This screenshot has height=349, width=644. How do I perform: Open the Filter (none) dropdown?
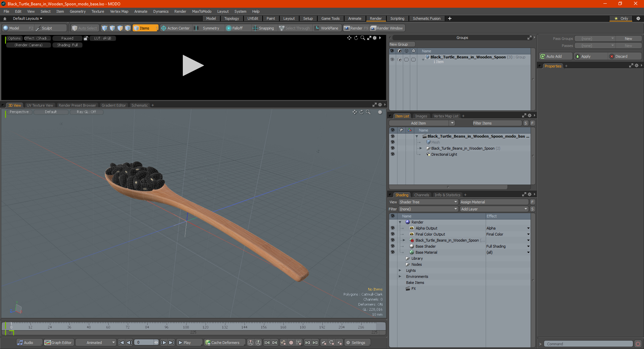[428, 209]
